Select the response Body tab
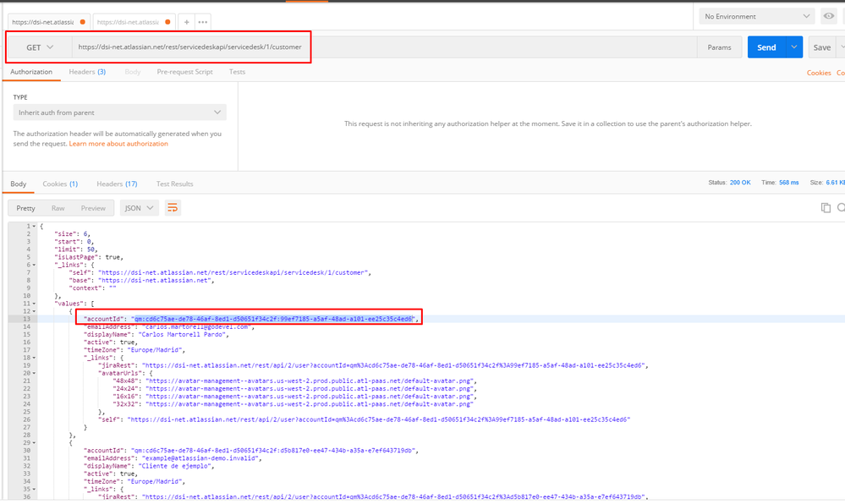Screen dimensions: 845x504 [x=19, y=184]
